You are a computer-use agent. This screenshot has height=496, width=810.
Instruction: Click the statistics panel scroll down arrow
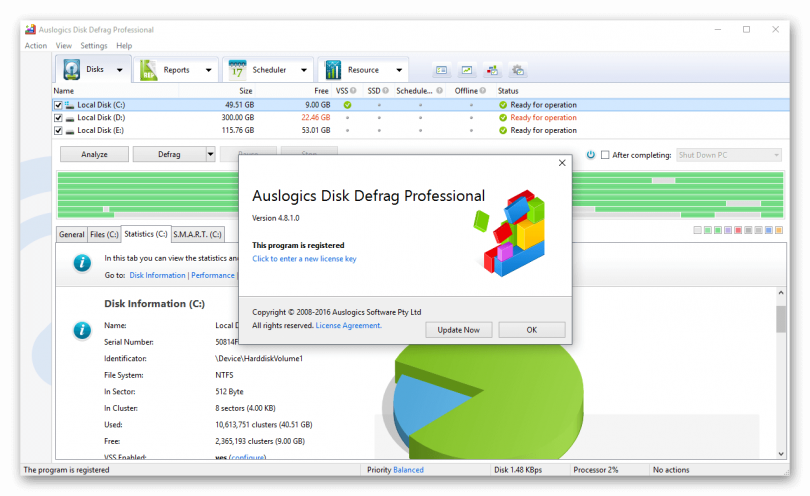781,454
